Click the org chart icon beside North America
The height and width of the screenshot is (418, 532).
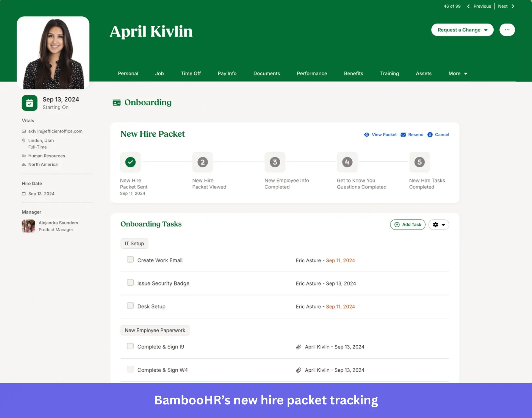tap(24, 165)
